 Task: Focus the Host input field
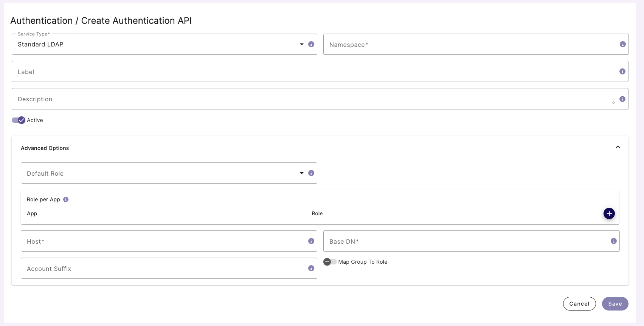163,241
